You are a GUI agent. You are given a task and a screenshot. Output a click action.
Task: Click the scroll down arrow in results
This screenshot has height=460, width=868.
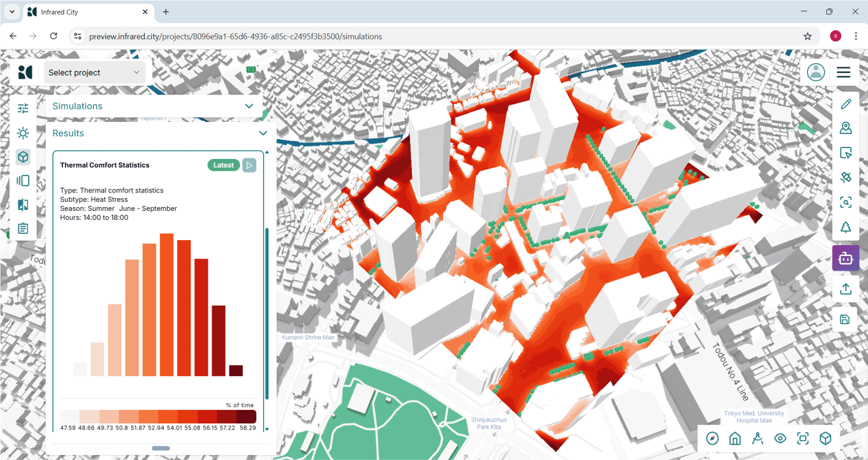click(267, 430)
